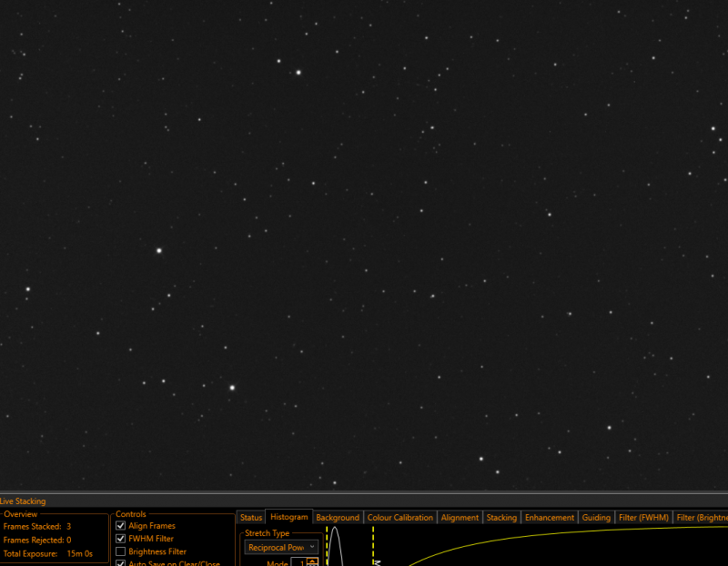Select the Histogram tab
Screen dimensions: 728x566
coord(288,517)
